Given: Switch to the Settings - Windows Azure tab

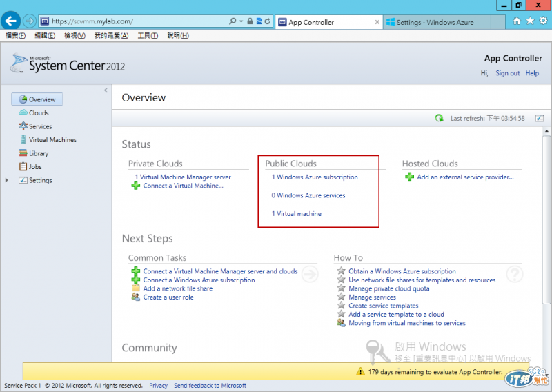Looking at the screenshot, I should point(437,22).
